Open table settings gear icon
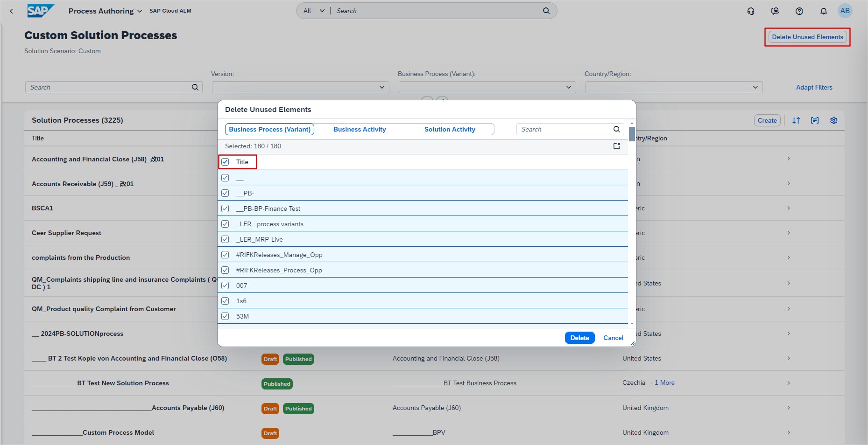The height and width of the screenshot is (445, 868). [833, 120]
